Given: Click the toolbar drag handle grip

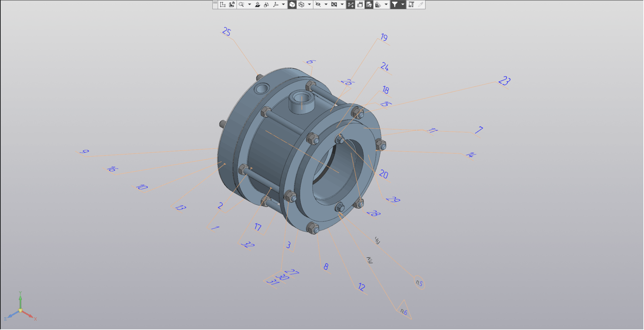Looking at the screenshot, I should [215, 3].
